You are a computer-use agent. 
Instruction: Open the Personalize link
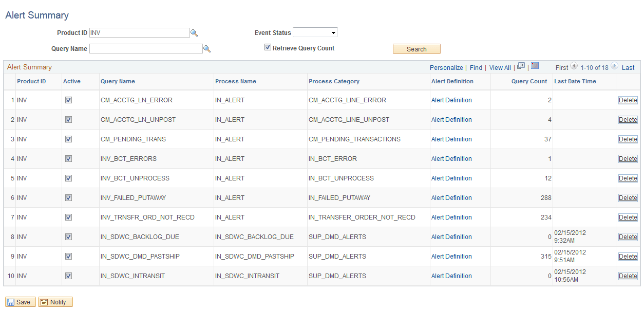click(446, 67)
